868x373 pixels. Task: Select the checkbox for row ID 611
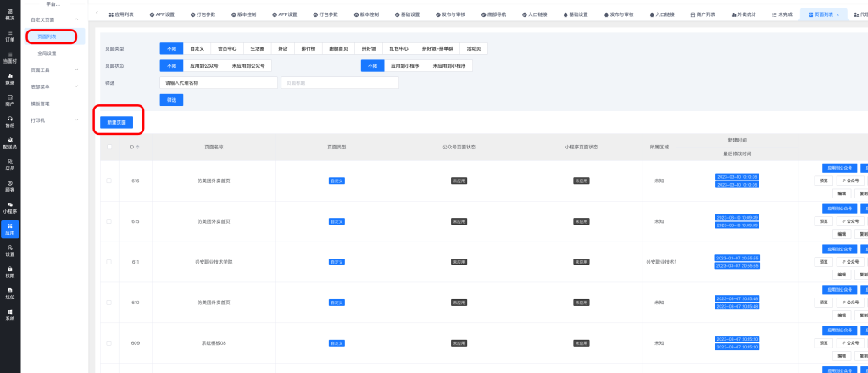108,262
